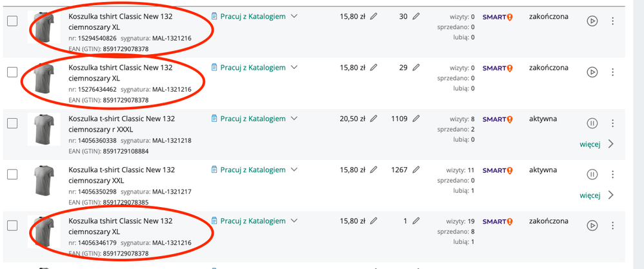Expand Pracuj z Katalogiem dropdown in first row
The height and width of the screenshot is (269, 644).
coord(294,16)
